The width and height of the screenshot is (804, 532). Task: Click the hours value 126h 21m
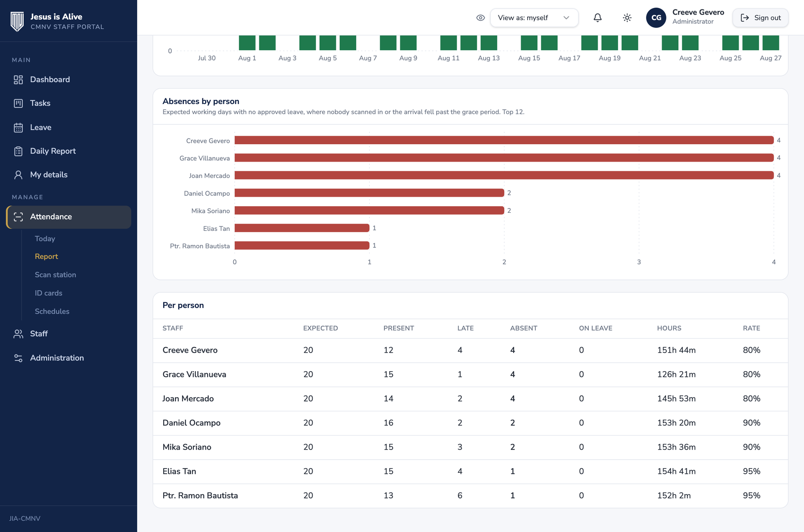click(676, 375)
